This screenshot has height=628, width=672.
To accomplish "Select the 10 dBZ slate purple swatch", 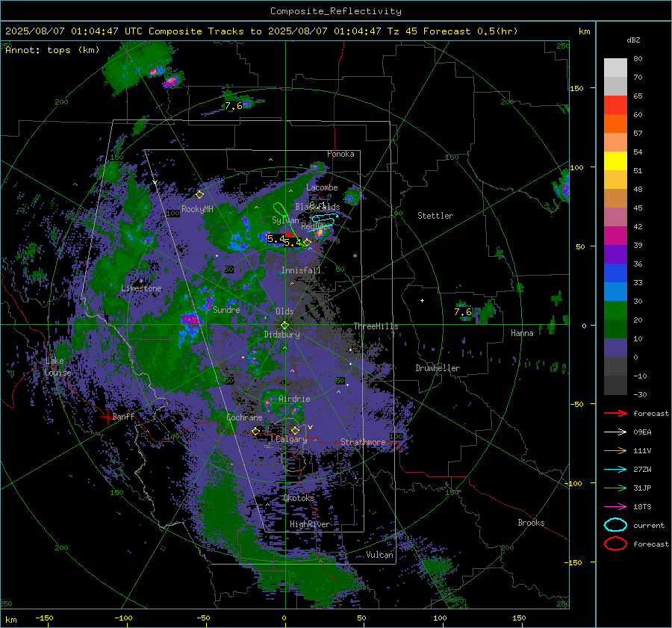I will 615,347.
